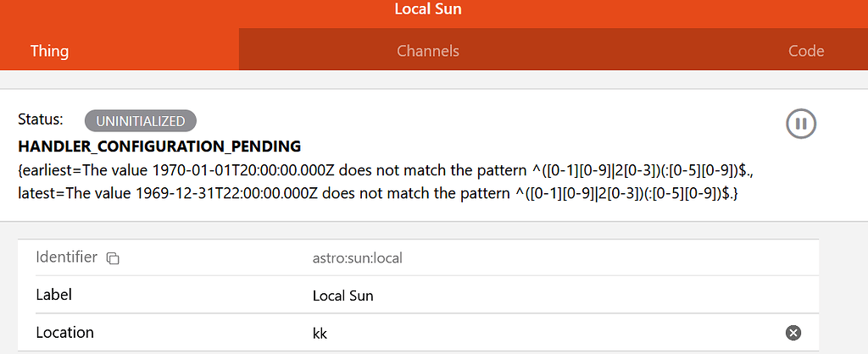
Task: Click the Identifier row label
Action: coord(67,257)
